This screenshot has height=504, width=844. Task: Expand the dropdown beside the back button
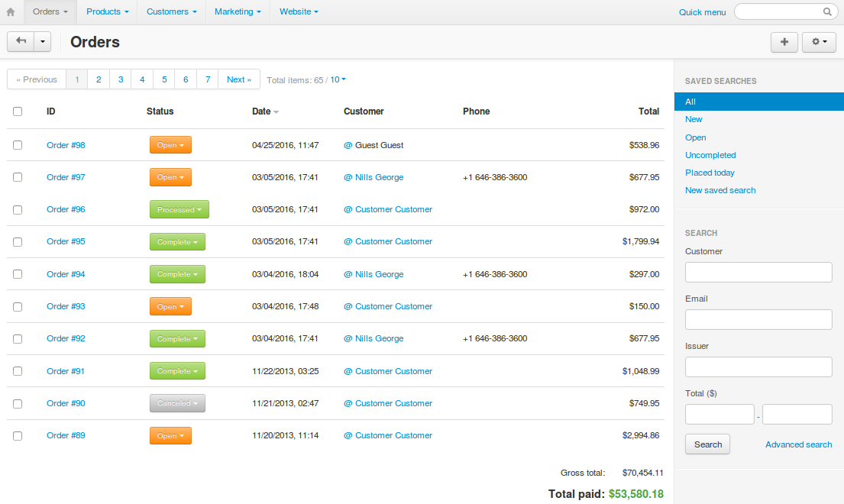pyautogui.click(x=43, y=41)
